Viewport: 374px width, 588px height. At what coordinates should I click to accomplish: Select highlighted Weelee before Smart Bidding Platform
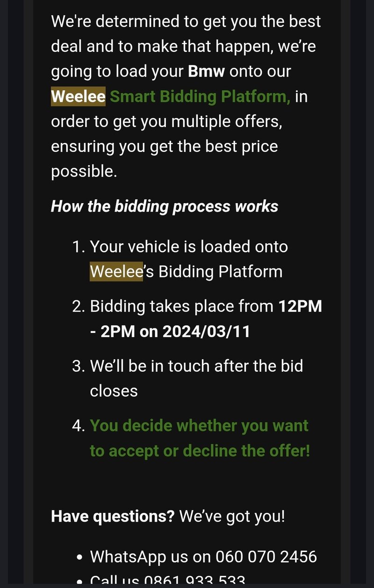[x=78, y=97]
